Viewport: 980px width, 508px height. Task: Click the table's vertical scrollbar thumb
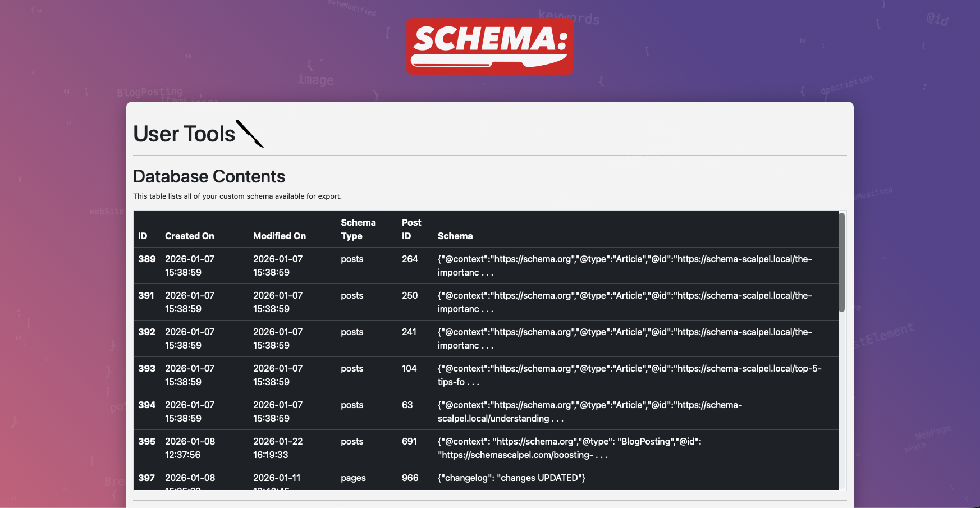coord(841,262)
